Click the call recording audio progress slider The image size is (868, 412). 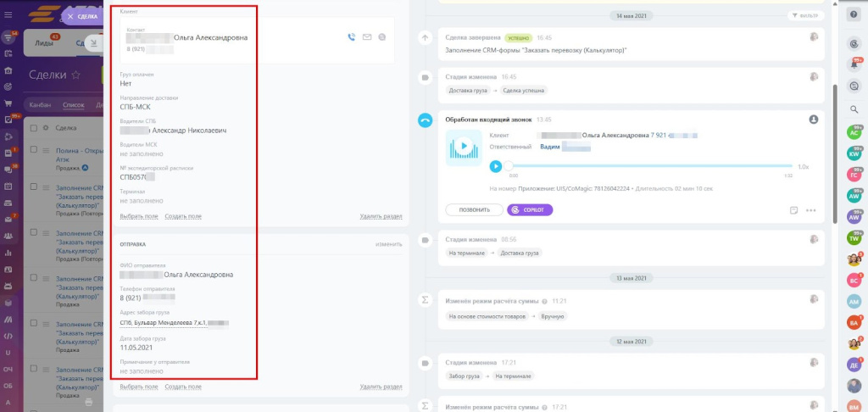650,166
